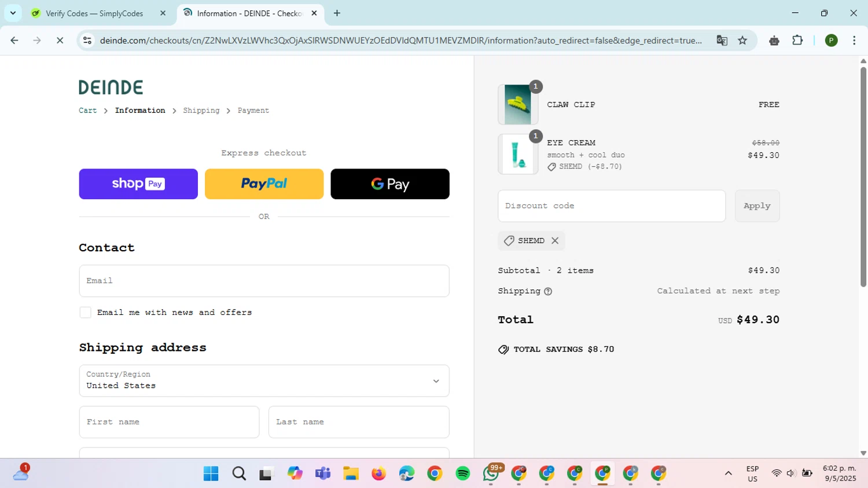Apply the discount code
The height and width of the screenshot is (488, 868).
[757, 206]
